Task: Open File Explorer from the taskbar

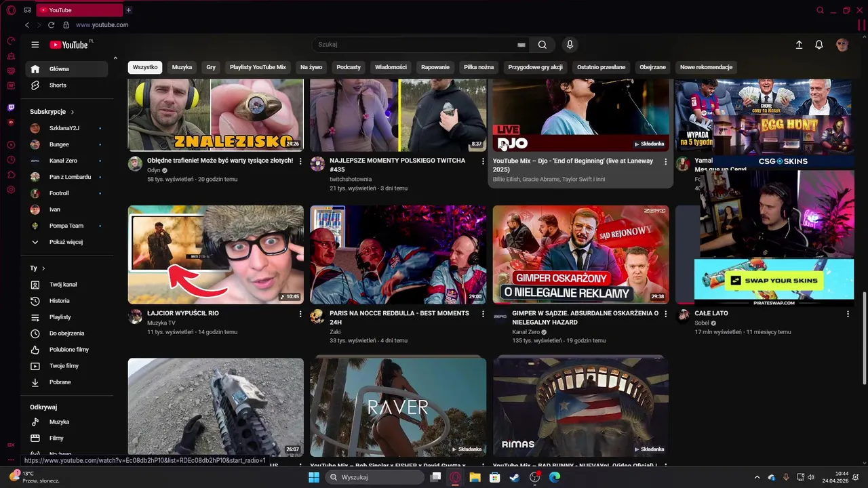Action: click(x=475, y=477)
